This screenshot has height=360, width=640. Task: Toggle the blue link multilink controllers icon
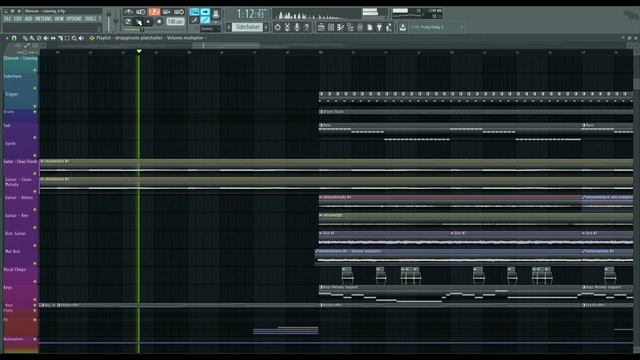click(x=205, y=20)
